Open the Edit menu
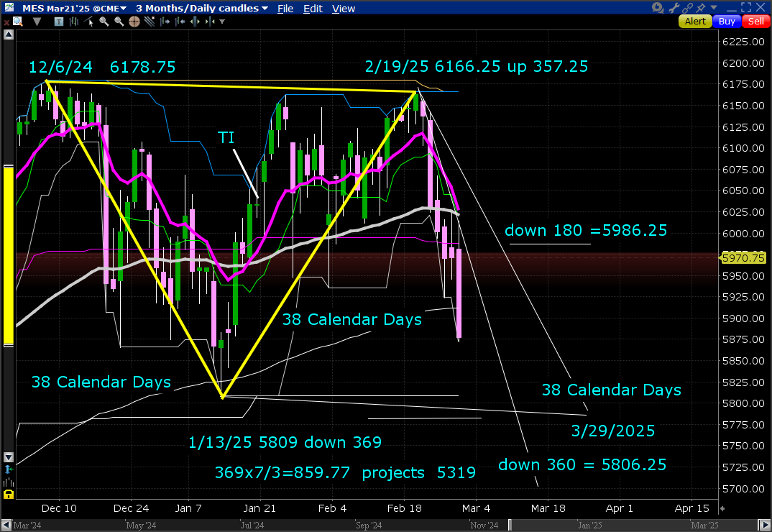This screenshot has height=532, width=772. tap(313, 9)
